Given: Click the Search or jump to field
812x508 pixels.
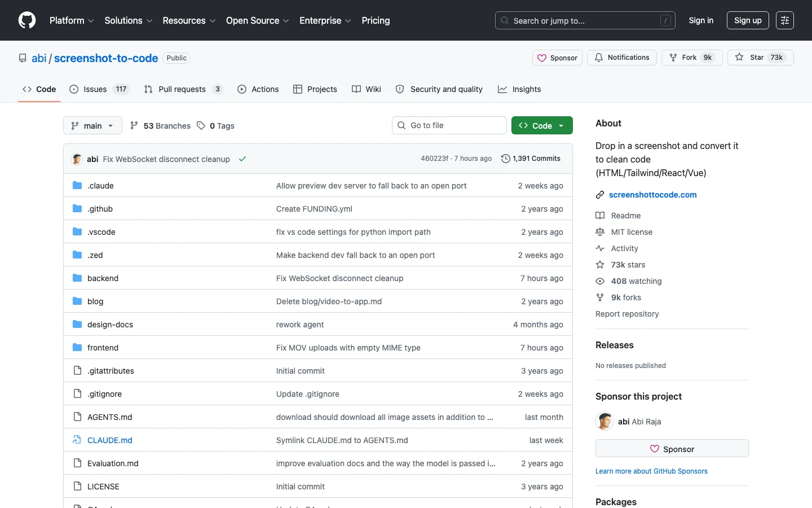Looking at the screenshot, I should [x=585, y=20].
